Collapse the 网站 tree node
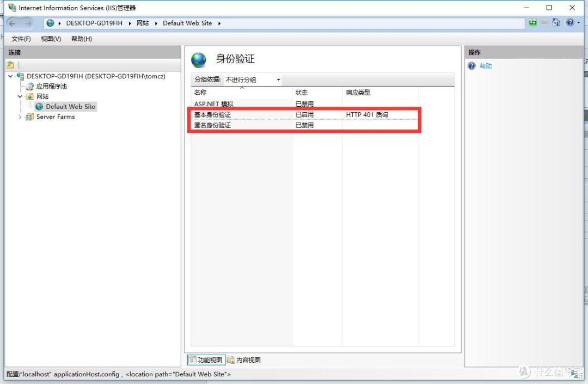This screenshot has width=588, height=384. [20, 96]
